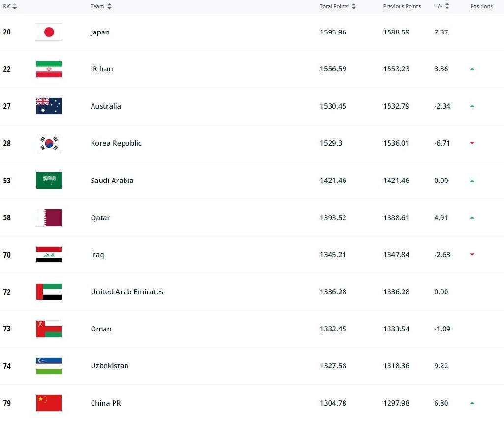Click the green up arrow next to IR Iran

click(x=472, y=69)
